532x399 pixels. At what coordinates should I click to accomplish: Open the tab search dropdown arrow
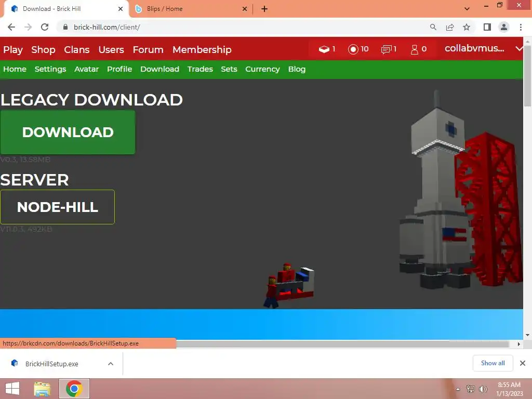467,9
